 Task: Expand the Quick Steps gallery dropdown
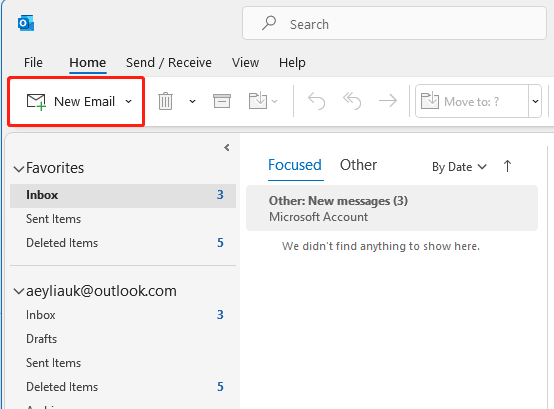point(535,101)
